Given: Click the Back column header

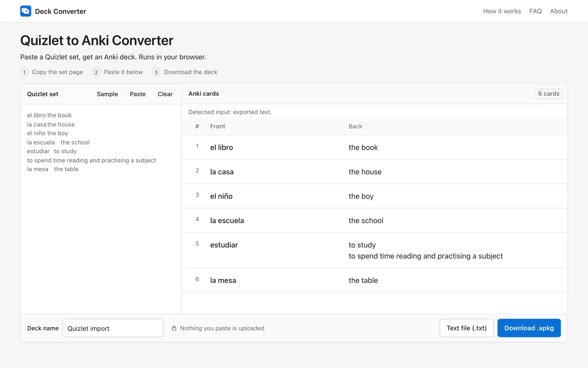Looking at the screenshot, I should (x=355, y=126).
